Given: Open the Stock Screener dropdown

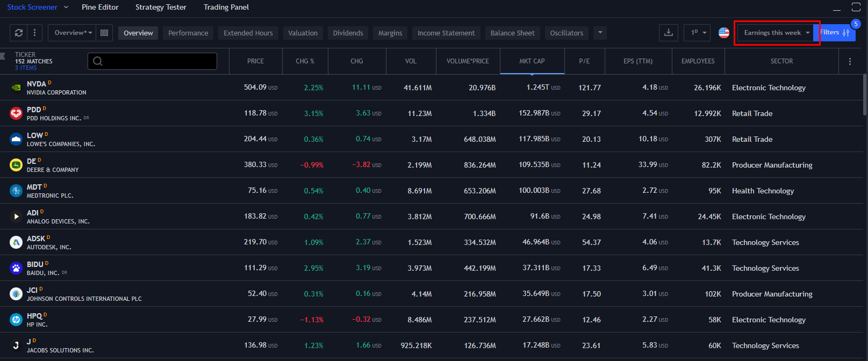Looking at the screenshot, I should [x=38, y=7].
